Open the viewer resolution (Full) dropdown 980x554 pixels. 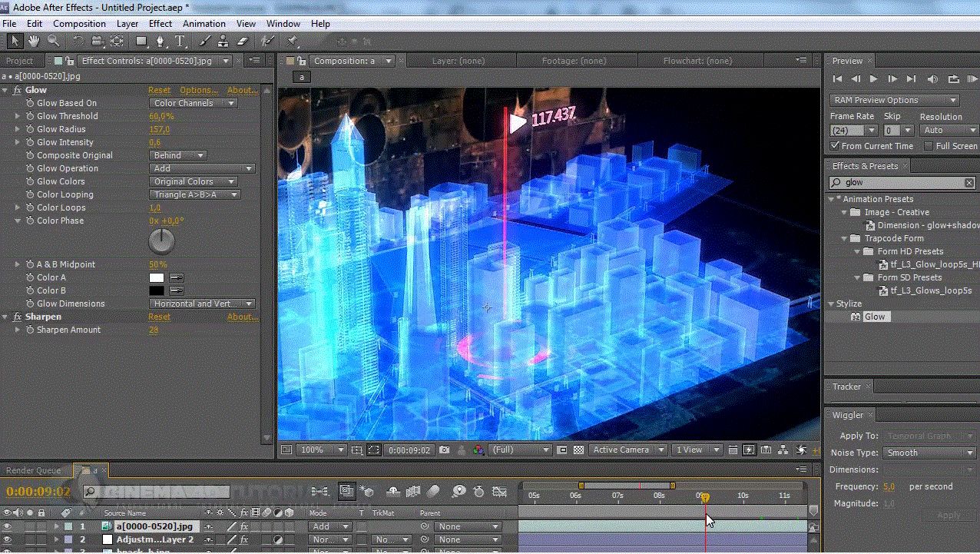point(520,450)
